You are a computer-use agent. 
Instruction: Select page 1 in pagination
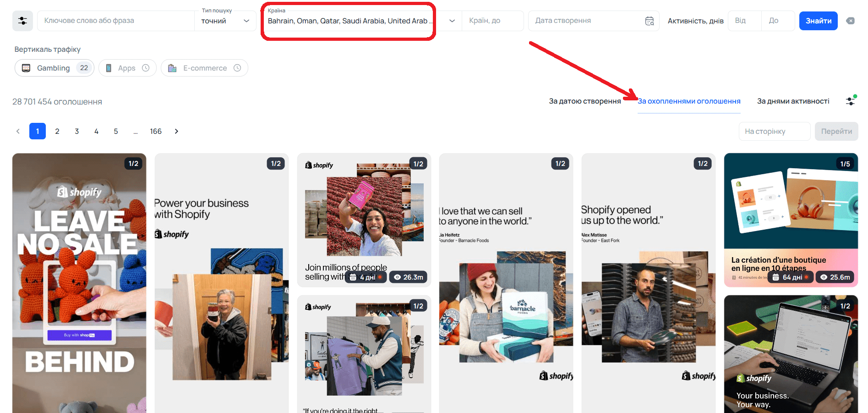click(38, 131)
